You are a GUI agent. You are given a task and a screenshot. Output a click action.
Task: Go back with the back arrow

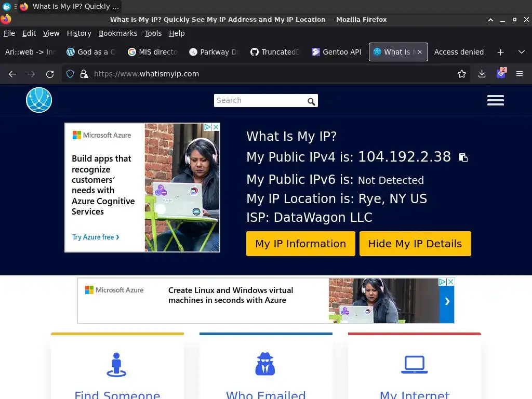click(12, 74)
